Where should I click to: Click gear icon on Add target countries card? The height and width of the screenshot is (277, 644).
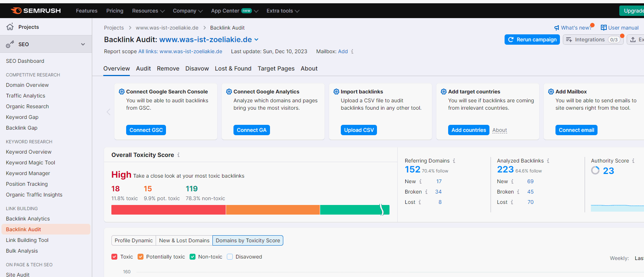444,92
